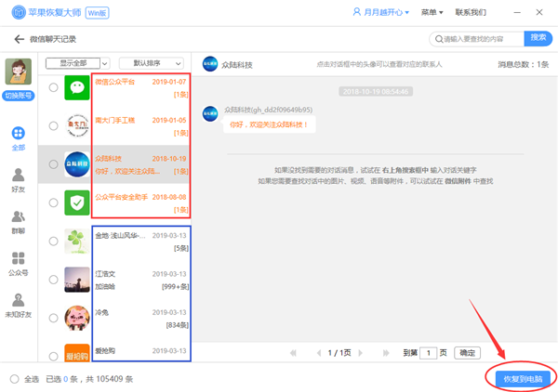Click the 2018-10-19 08:54:46 timestamp label

(x=376, y=92)
